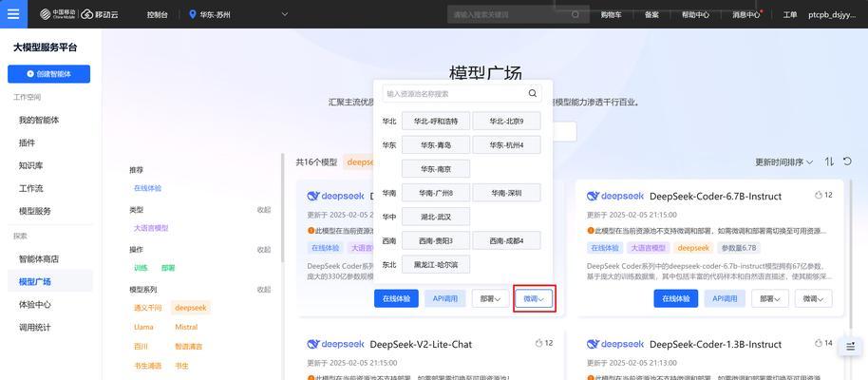The height and width of the screenshot is (380, 868).
Task: Click usage count icon on DeepSeek-V2-Lite-Chat
Action: (539, 344)
